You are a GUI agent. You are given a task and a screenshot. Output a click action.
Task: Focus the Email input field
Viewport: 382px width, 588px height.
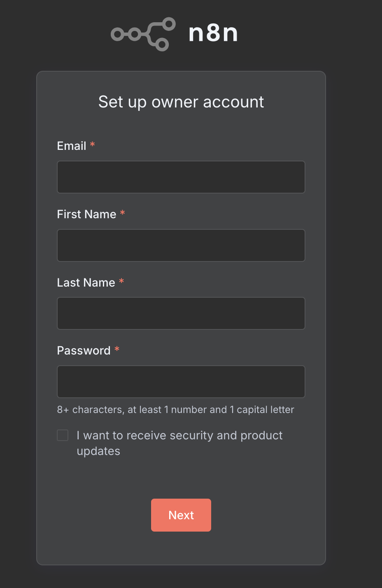tap(181, 177)
